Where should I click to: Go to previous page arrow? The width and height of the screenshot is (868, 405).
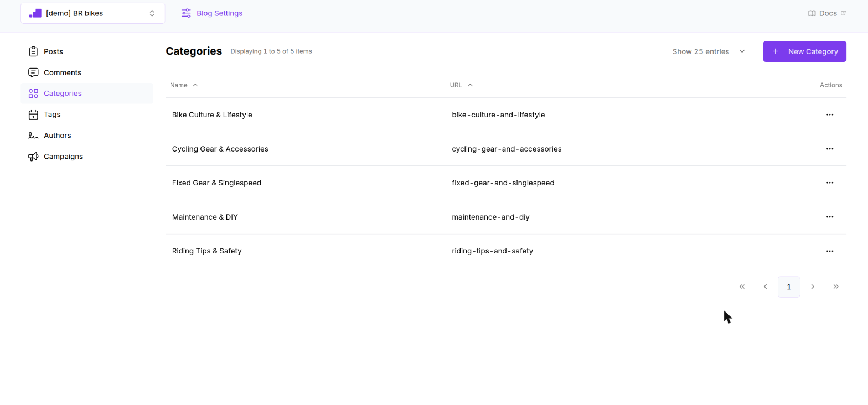[x=766, y=287]
